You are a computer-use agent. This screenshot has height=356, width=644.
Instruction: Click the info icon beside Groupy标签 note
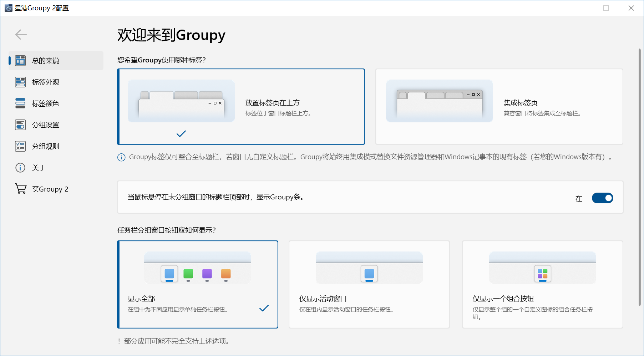click(121, 157)
